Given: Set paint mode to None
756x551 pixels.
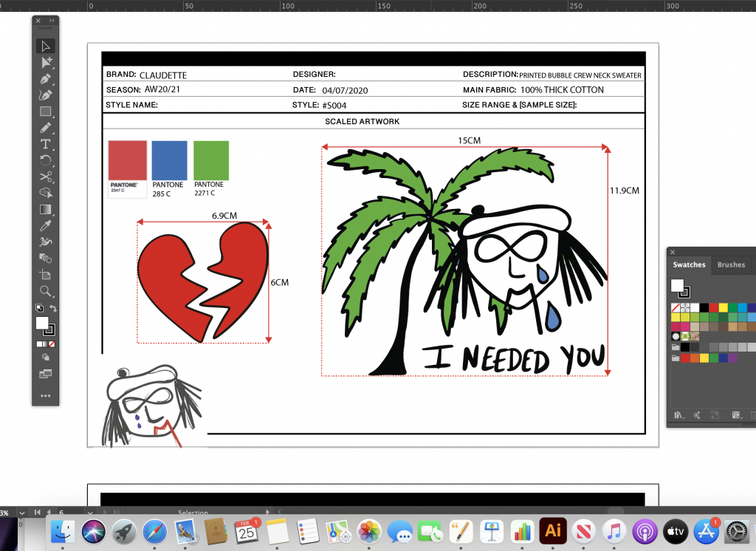Looking at the screenshot, I should pos(52,344).
